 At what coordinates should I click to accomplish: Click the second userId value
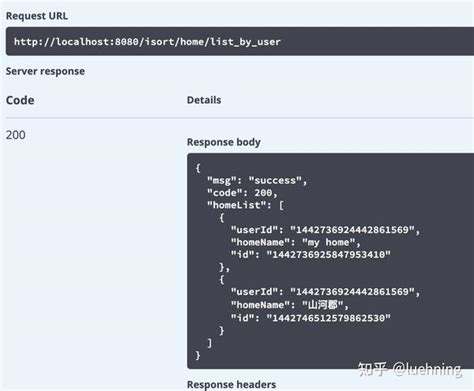[x=352, y=292]
